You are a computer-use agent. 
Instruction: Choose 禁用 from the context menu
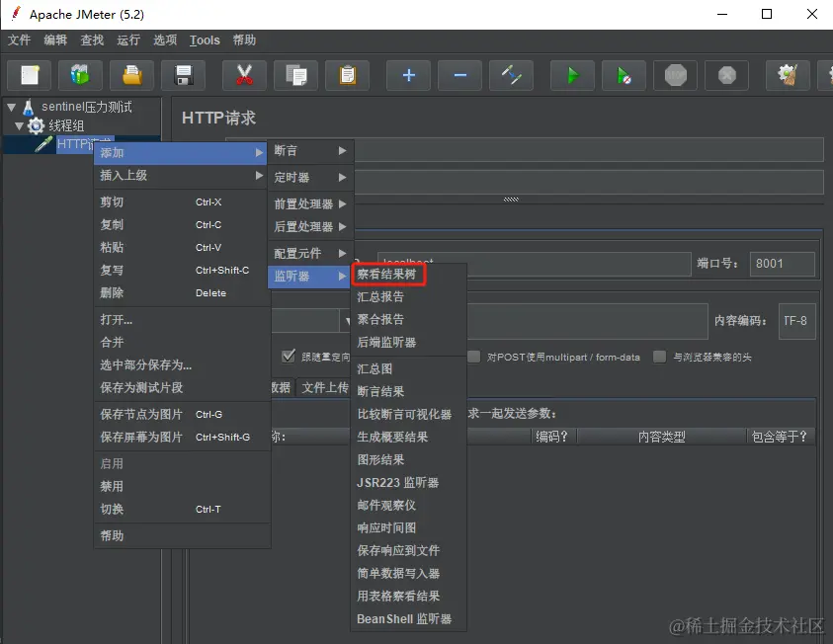(x=181, y=486)
